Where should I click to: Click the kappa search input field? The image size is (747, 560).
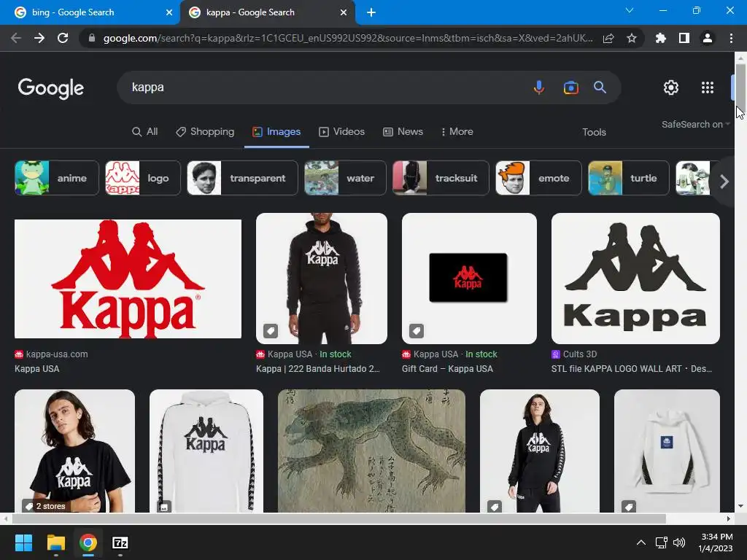(324, 87)
